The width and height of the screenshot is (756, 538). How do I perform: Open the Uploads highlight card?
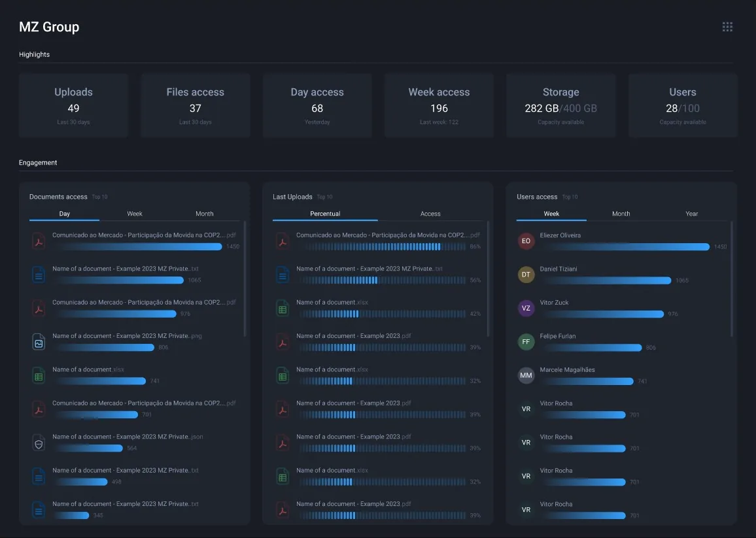coord(73,106)
